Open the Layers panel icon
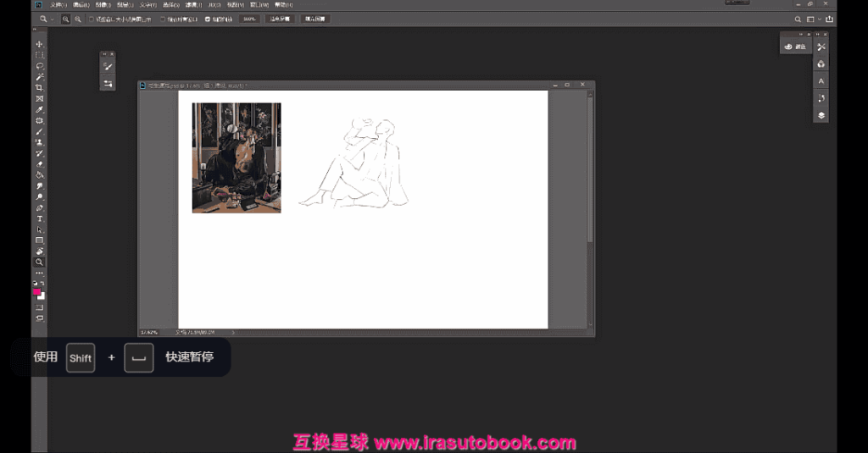868x453 pixels. [x=821, y=115]
